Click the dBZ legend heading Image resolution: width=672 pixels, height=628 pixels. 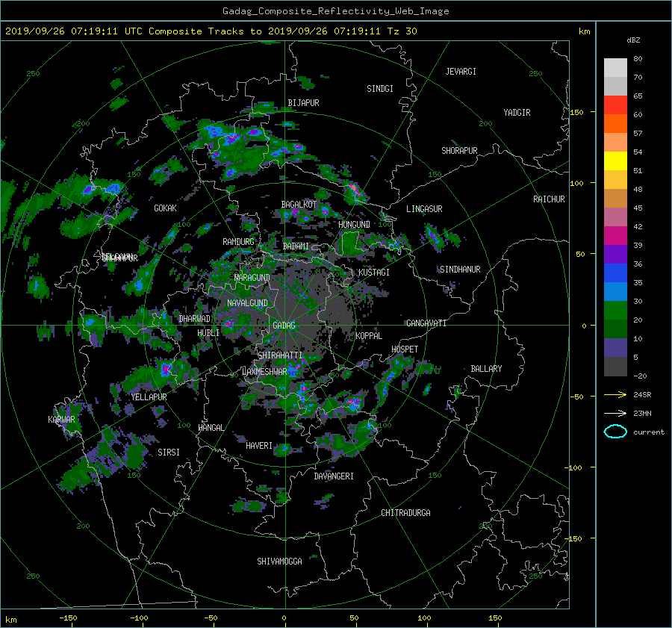coord(633,40)
